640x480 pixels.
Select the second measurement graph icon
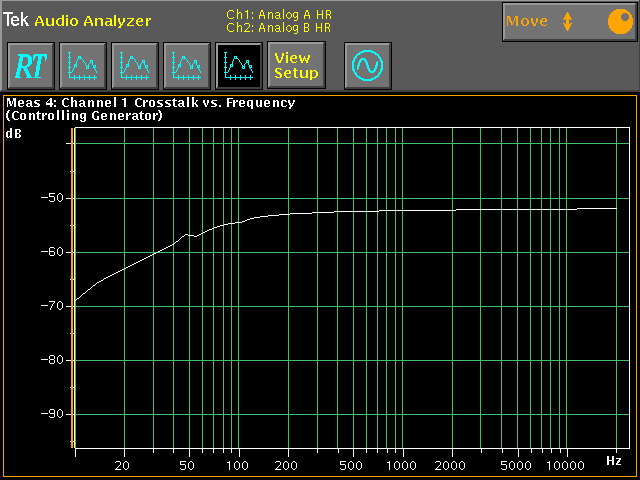[134, 66]
